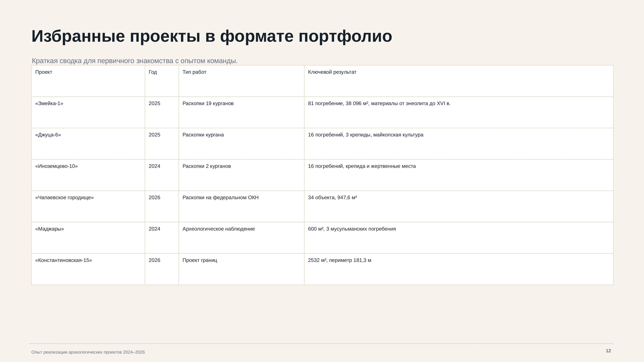Click the slide title 'Избранные проекты в формате портфолио'
Screen dimensions: 644x362
[x=212, y=36]
